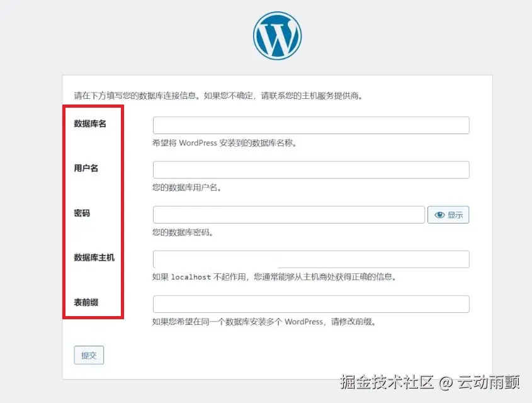Focus the 表前缀 input field
532x403 pixels.
coord(311,304)
